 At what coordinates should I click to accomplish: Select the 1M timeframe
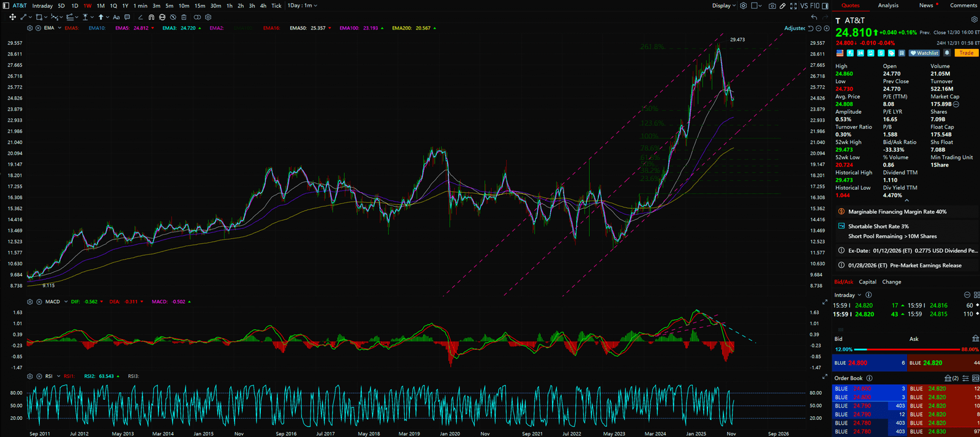[x=100, y=6]
